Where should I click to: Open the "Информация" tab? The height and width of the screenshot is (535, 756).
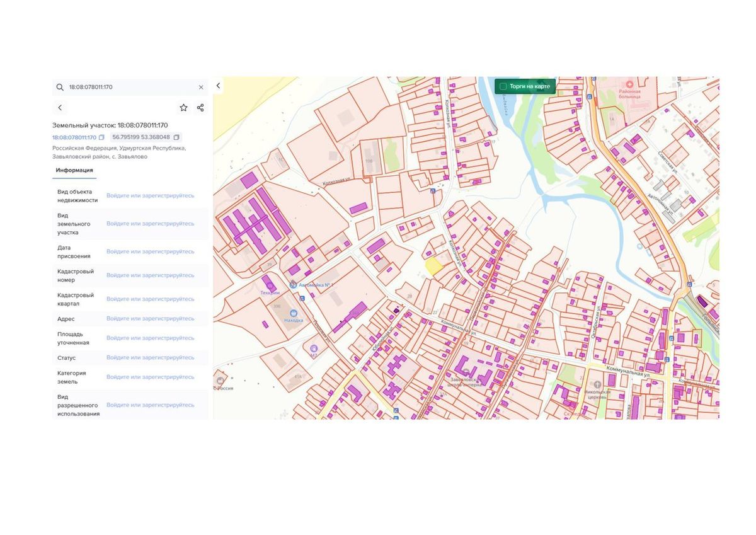(x=74, y=170)
